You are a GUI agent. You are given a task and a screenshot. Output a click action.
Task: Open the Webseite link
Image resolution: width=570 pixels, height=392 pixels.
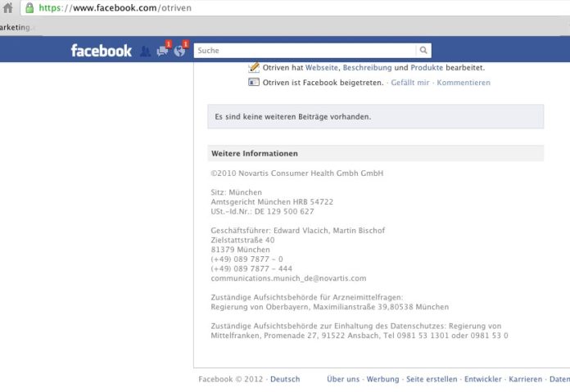click(x=322, y=68)
